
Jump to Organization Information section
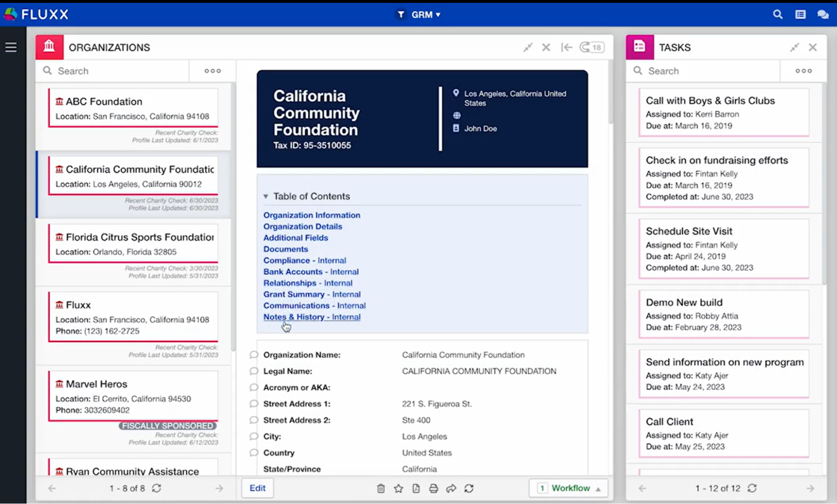click(312, 215)
